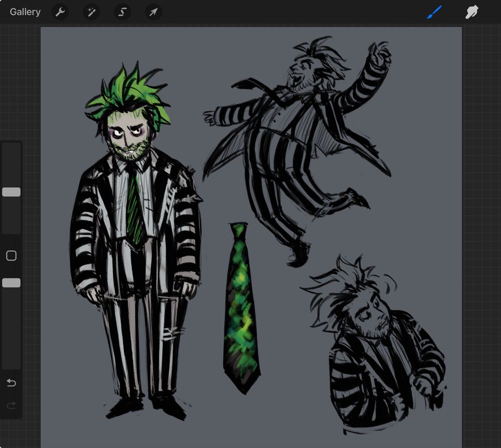Activate the Selection S-ribbon tool

click(x=122, y=12)
